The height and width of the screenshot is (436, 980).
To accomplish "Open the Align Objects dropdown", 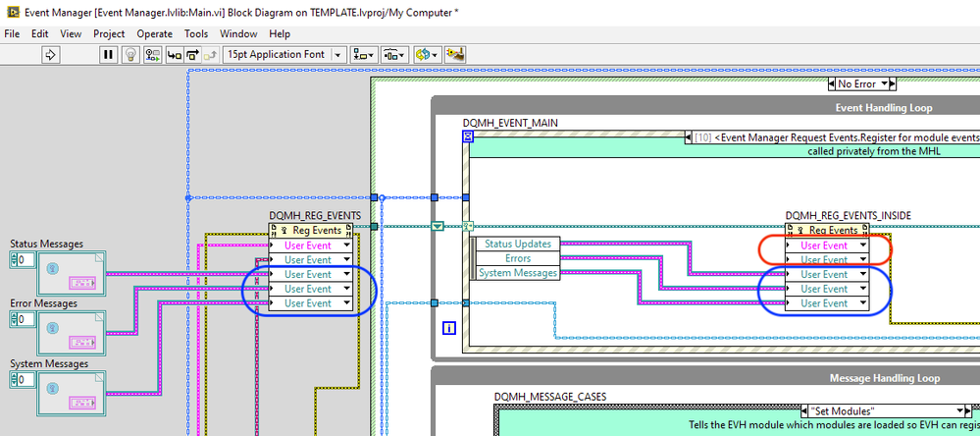I will pyautogui.click(x=366, y=55).
